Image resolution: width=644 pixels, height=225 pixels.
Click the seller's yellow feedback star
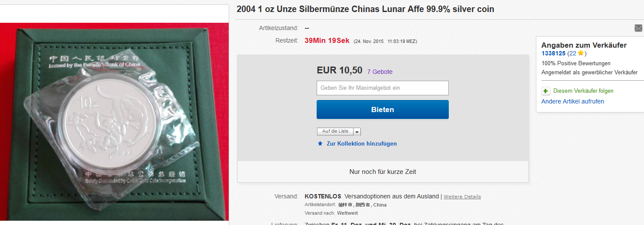[581, 53]
